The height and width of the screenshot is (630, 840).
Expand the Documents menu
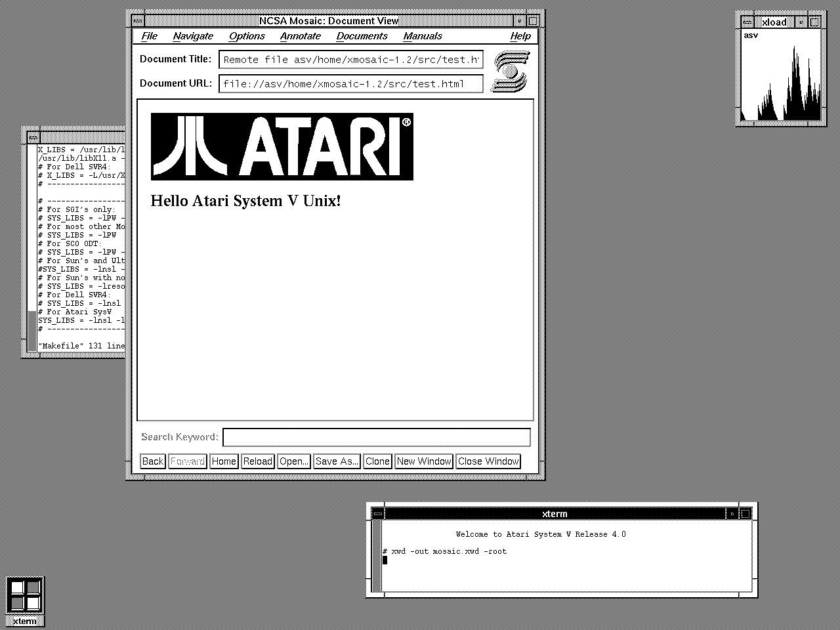[362, 36]
